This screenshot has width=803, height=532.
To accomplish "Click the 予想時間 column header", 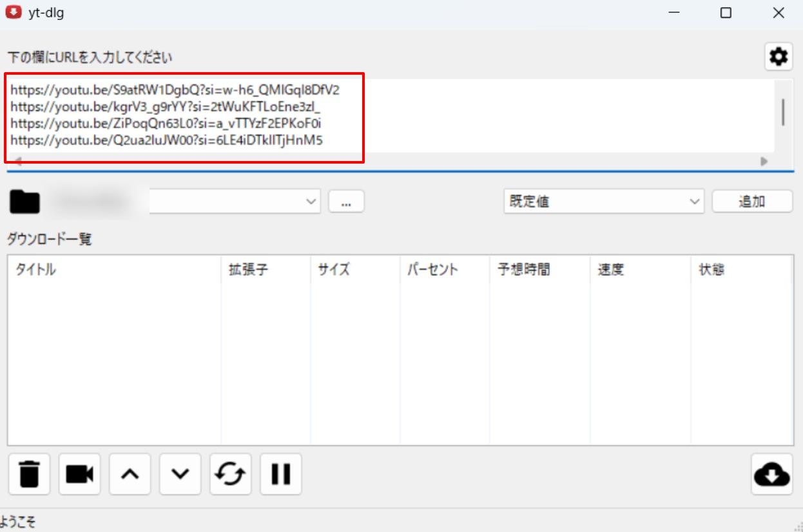I will click(x=540, y=269).
